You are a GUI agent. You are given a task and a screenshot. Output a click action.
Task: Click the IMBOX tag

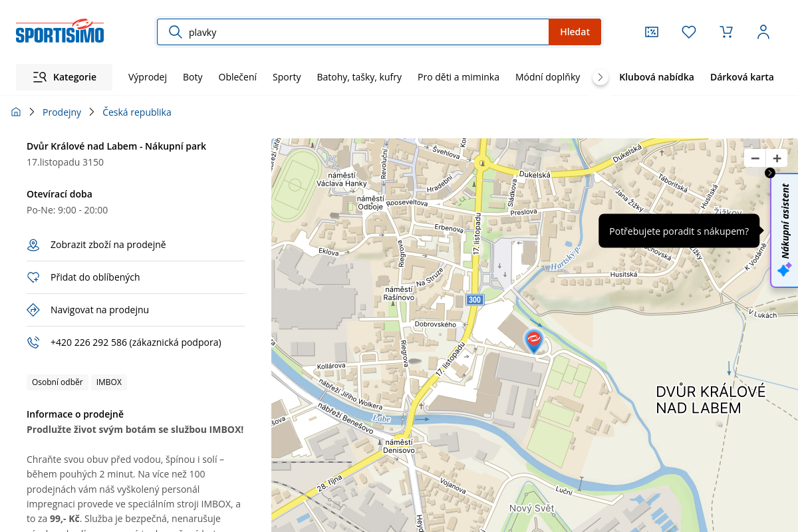[109, 382]
